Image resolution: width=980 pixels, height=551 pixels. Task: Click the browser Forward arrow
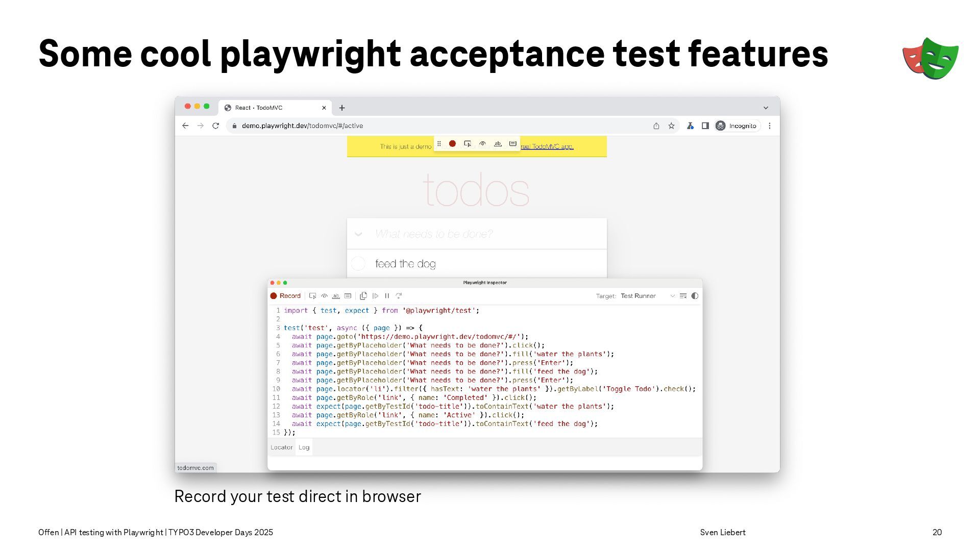201,126
